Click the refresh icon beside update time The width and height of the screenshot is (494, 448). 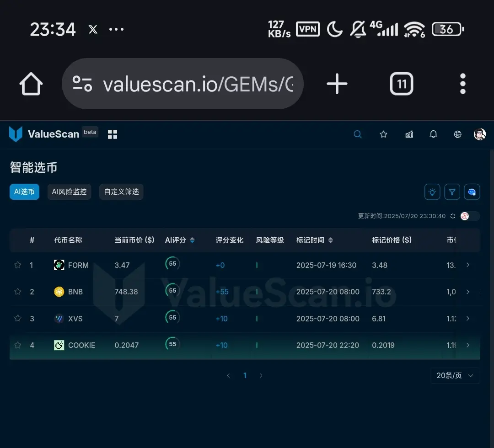point(453,216)
